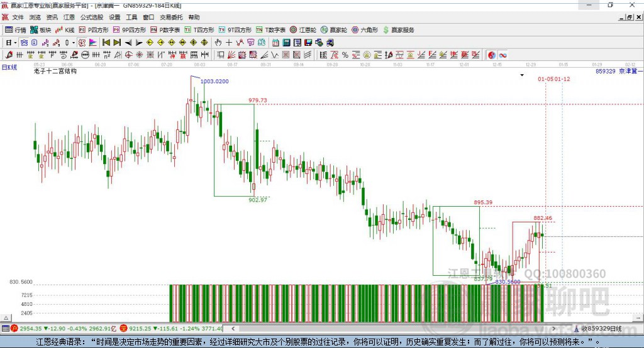Open the calendar tool icon
Screen dimensions: 644x348
tap(275, 43)
